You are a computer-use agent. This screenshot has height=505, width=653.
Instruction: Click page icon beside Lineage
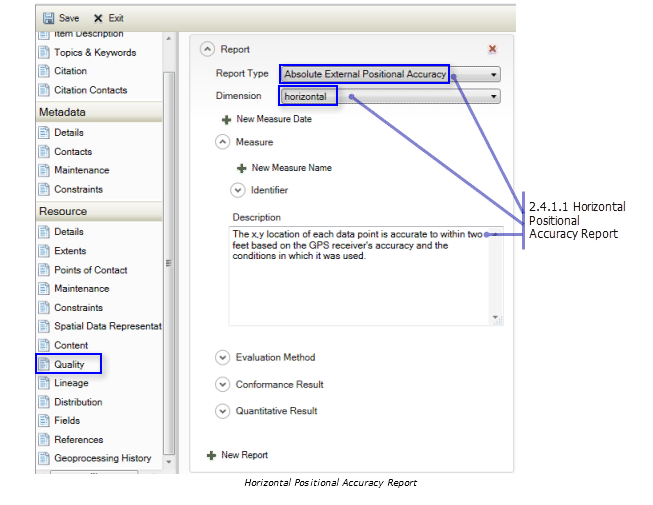(44, 383)
